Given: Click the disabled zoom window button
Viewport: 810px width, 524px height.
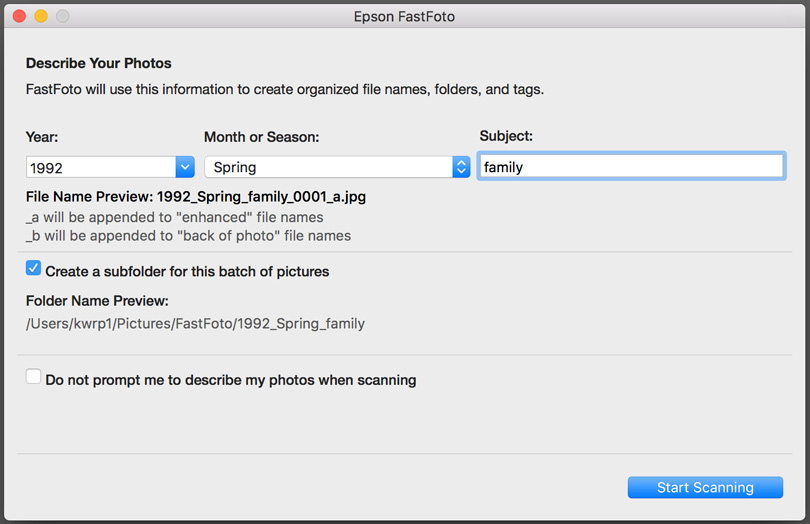Looking at the screenshot, I should [x=63, y=17].
